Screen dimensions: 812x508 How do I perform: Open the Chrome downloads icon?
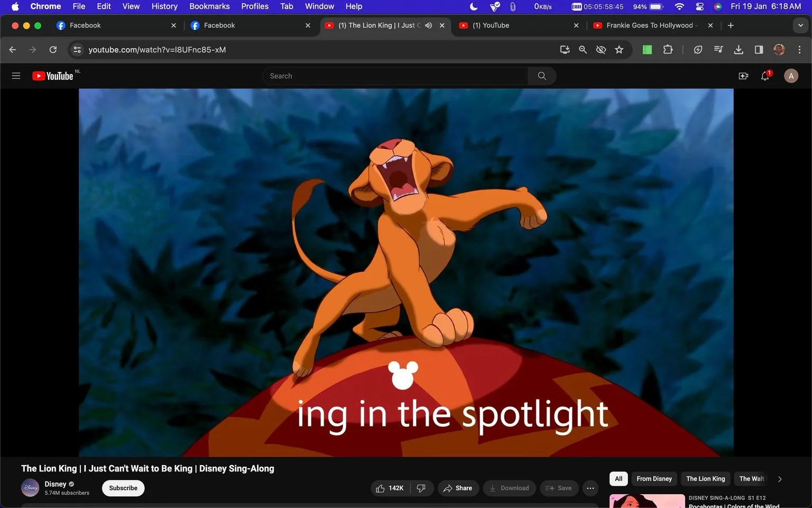tap(739, 49)
